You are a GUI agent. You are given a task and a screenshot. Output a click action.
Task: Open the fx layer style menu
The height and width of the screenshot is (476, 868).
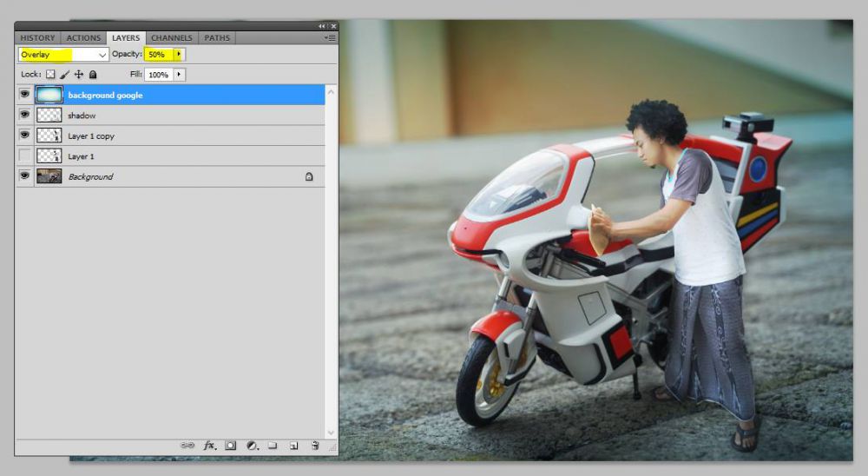point(209,445)
